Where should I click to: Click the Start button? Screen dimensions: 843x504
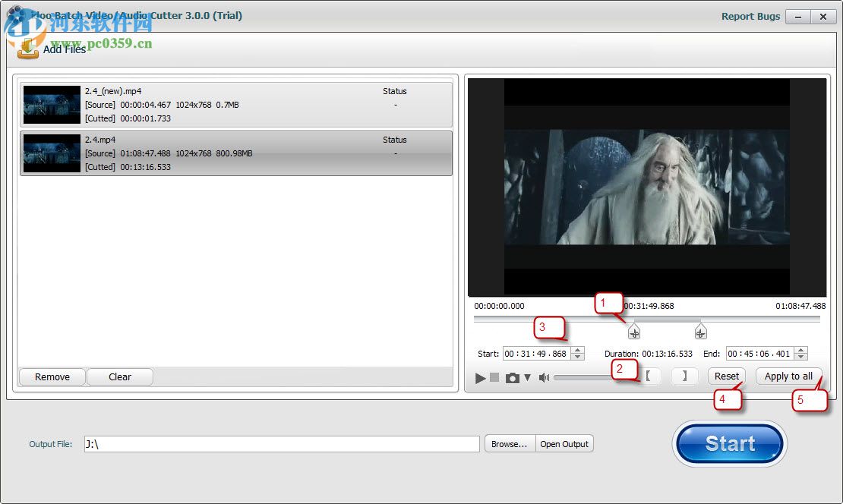tap(730, 444)
